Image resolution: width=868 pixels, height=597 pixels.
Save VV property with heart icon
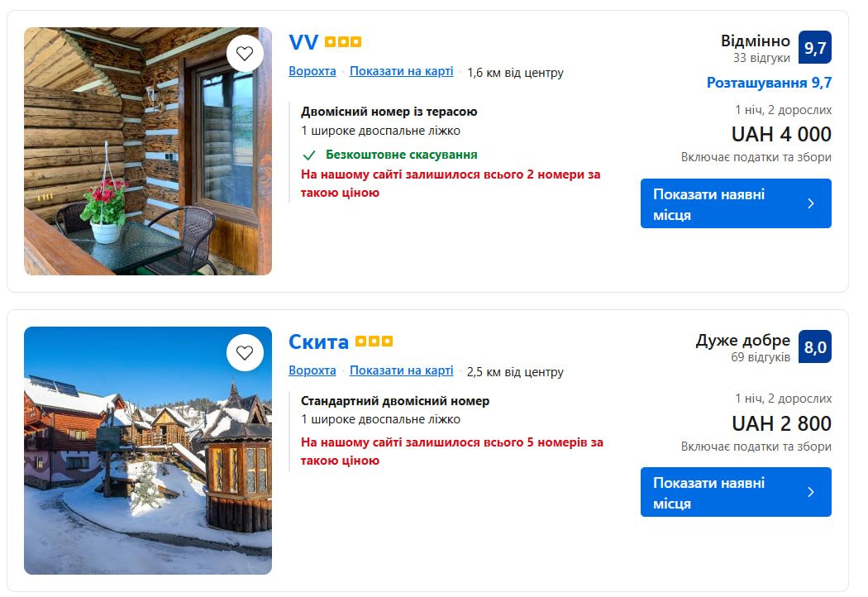245,54
